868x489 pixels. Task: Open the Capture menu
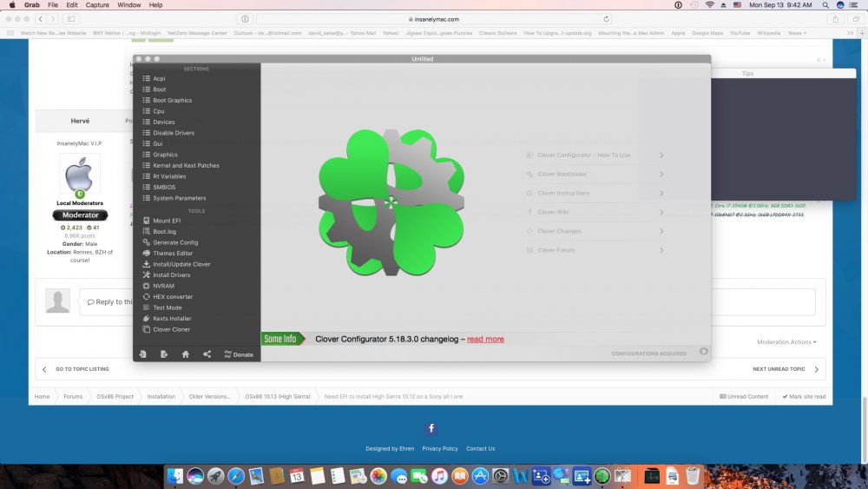coord(97,5)
